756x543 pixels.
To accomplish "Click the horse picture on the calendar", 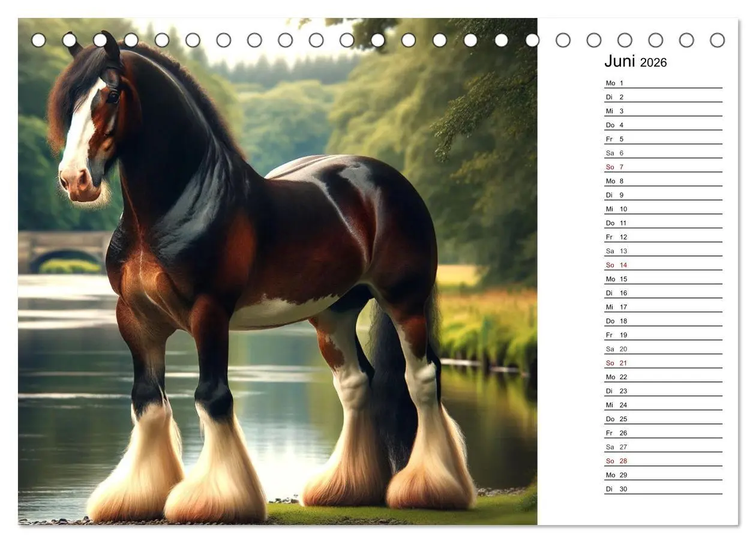I will (x=277, y=271).
